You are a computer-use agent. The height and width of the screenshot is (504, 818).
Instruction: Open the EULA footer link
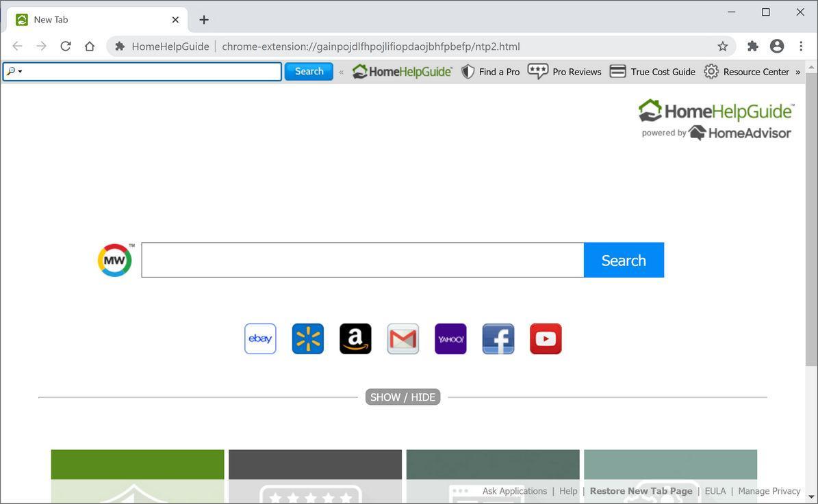[715, 491]
